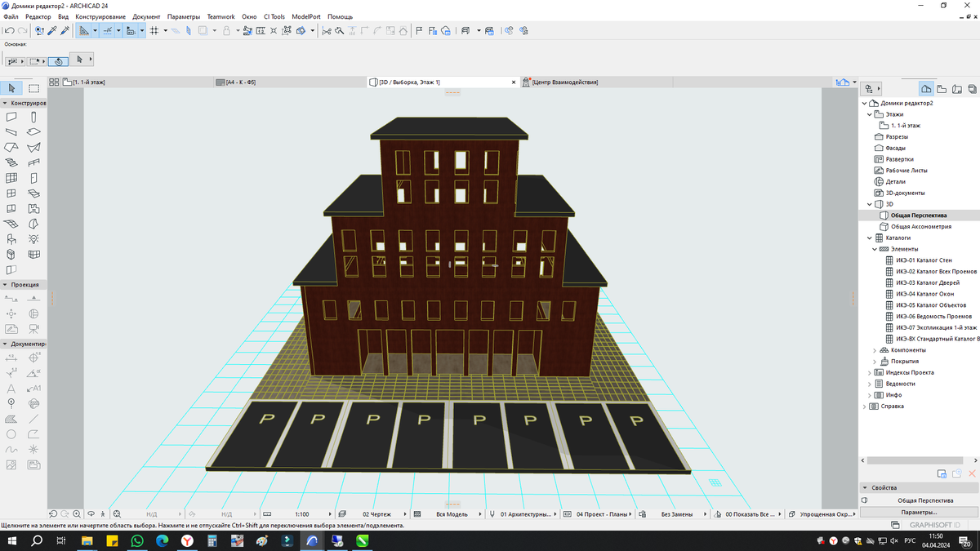980x551 pixels.
Task: Select Общая Аксонометрия in the Navigator
Action: coord(920,226)
